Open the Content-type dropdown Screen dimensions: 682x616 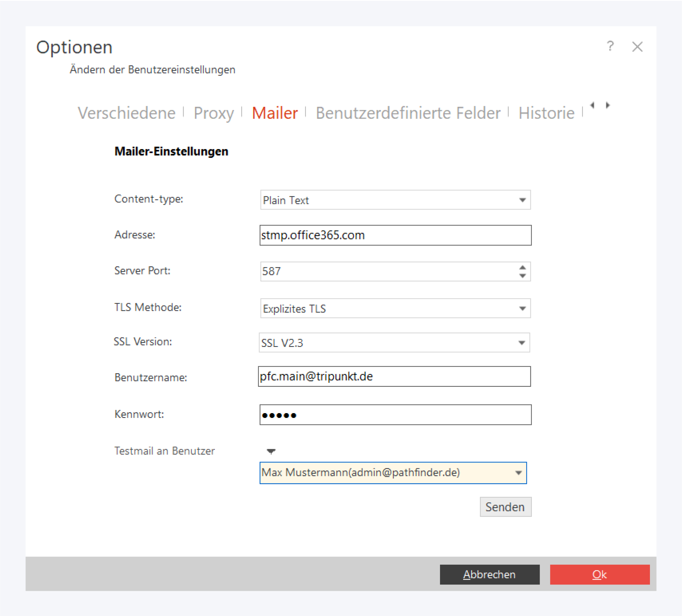[522, 200]
